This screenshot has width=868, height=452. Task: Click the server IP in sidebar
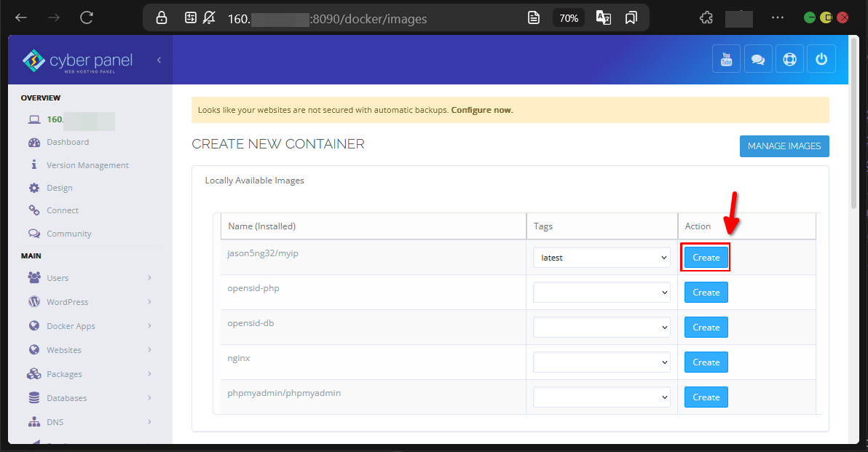tap(80, 120)
